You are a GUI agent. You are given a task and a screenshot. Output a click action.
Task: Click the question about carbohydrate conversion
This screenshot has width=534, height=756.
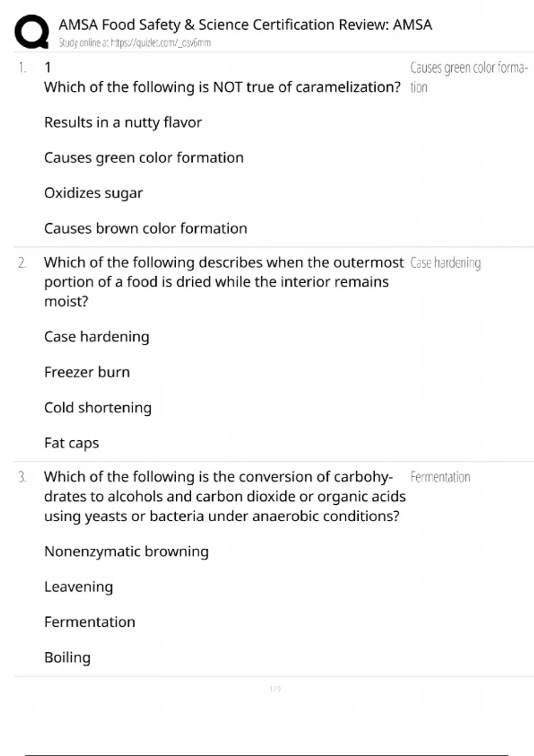(x=224, y=496)
